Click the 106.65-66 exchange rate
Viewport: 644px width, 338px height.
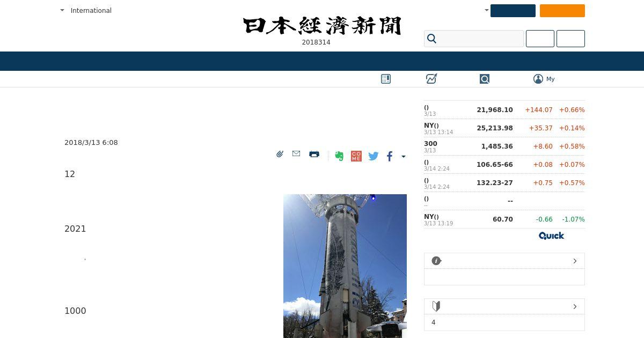tap(495, 165)
